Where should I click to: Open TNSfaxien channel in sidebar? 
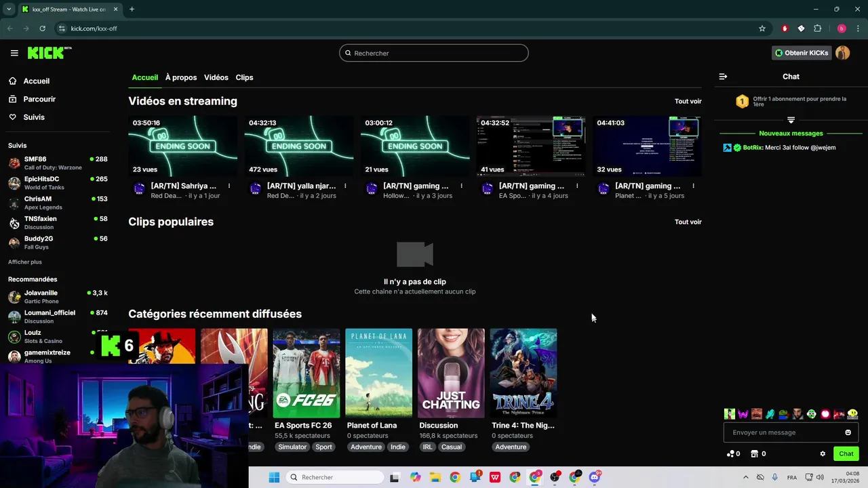(58, 222)
